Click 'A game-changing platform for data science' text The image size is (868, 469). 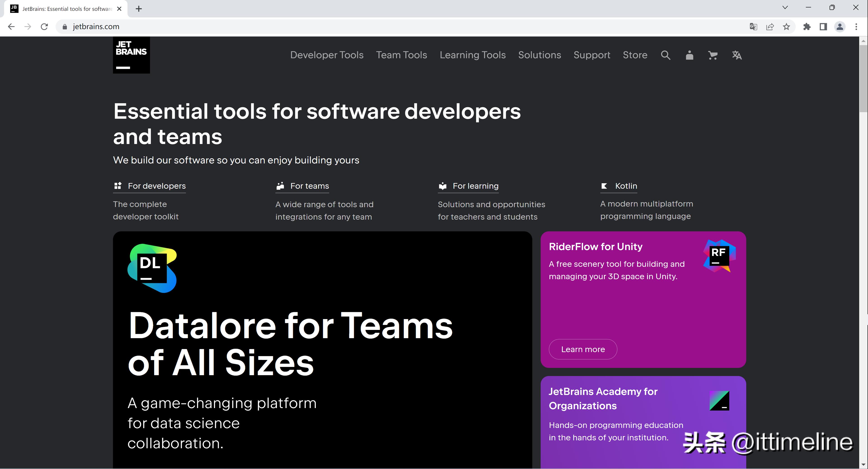point(222,423)
